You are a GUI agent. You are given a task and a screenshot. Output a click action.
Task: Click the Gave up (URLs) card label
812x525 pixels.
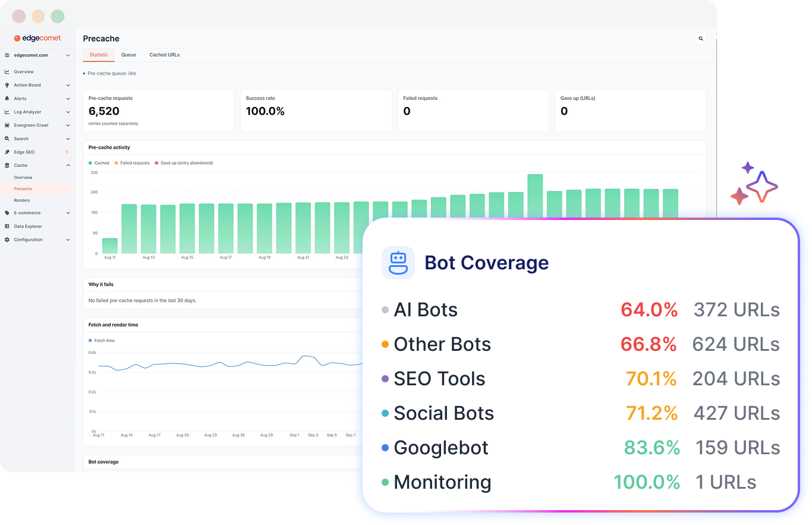click(x=578, y=98)
